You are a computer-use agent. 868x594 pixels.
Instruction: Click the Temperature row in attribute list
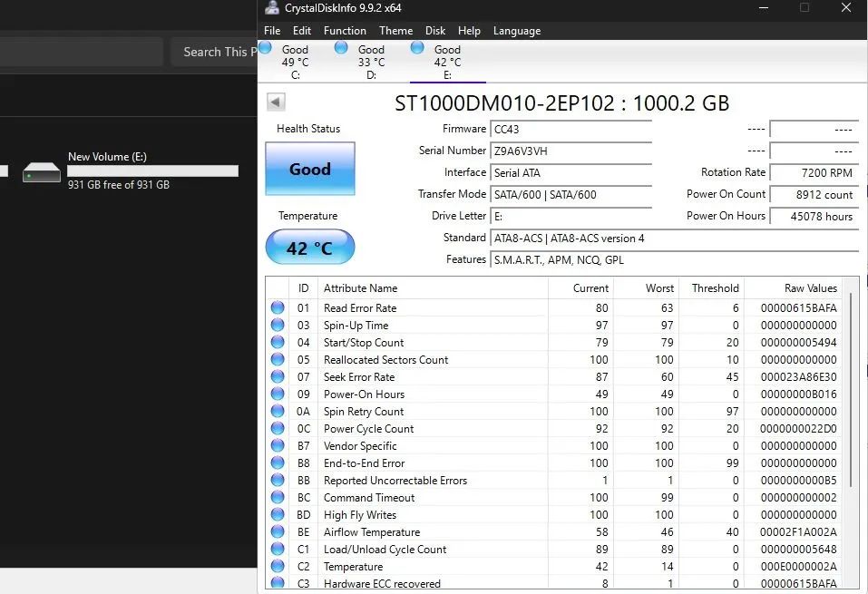[555, 566]
